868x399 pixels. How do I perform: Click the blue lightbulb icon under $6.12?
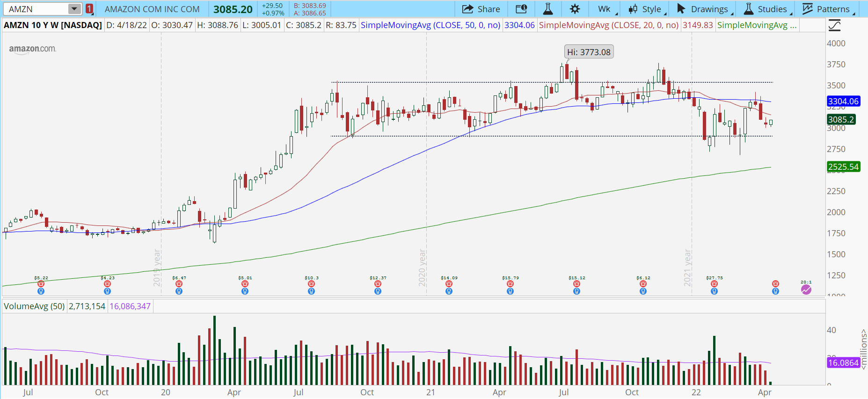643,291
